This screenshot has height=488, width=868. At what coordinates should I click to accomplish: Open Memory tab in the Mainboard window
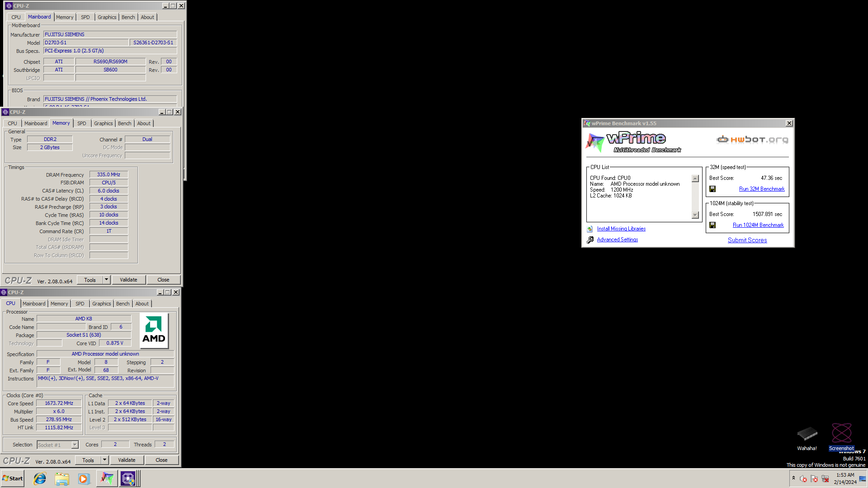pos(65,17)
